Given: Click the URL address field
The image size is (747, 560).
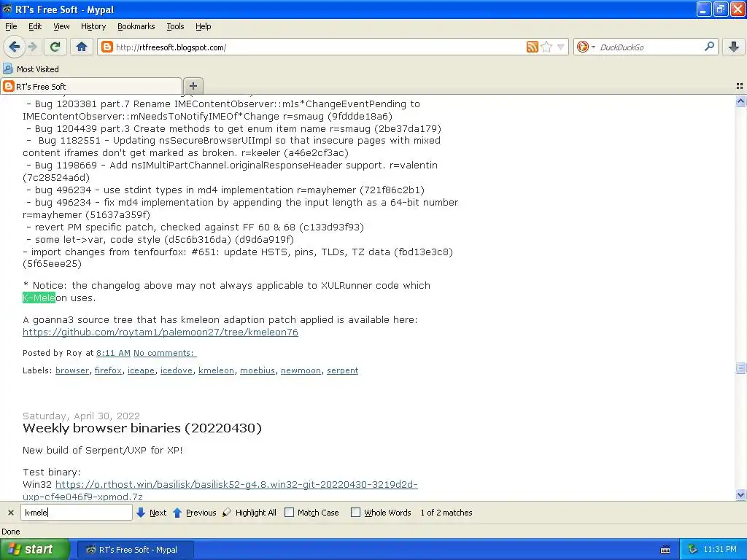Looking at the screenshot, I should (x=320, y=47).
